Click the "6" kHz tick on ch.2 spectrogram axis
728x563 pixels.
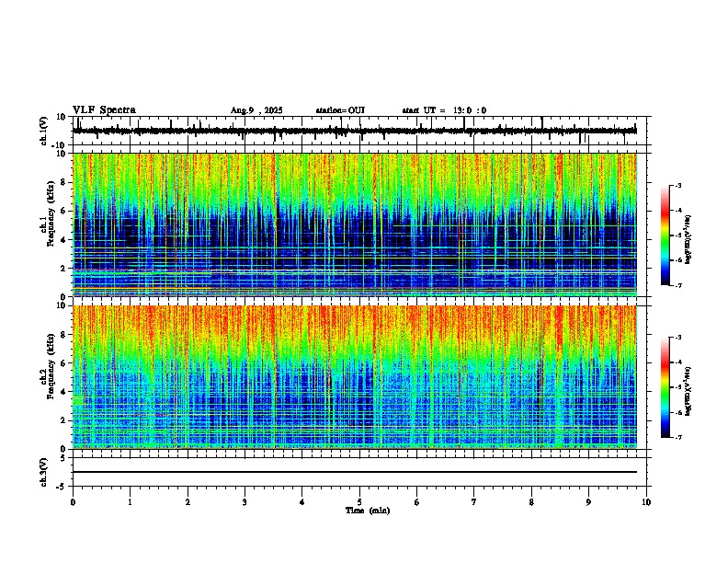tap(64, 362)
